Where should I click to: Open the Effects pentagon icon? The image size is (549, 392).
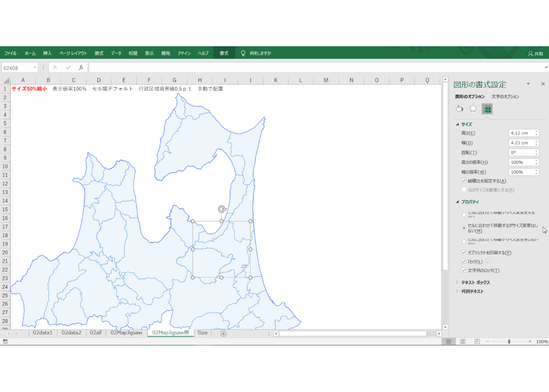tap(473, 109)
